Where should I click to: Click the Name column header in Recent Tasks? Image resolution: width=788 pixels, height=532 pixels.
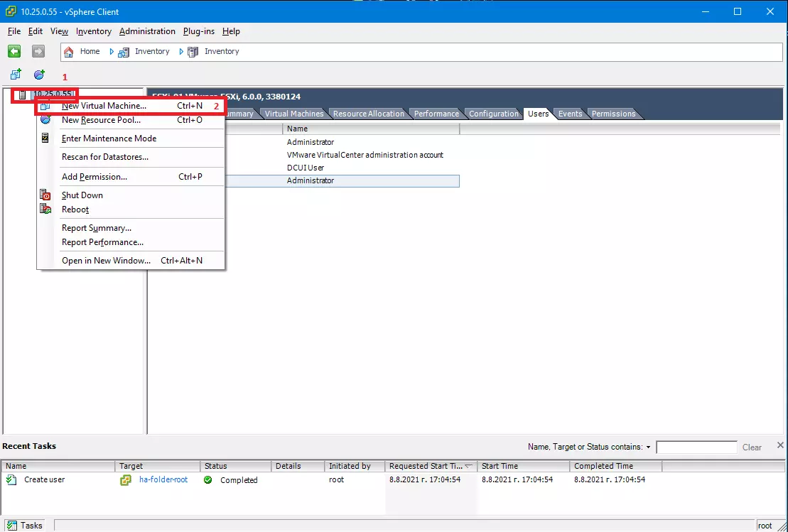click(58, 466)
